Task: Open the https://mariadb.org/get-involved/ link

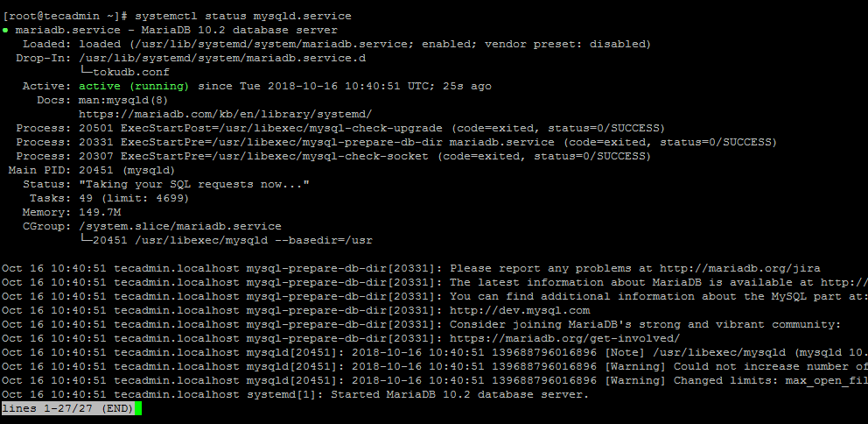Action: [x=564, y=339]
